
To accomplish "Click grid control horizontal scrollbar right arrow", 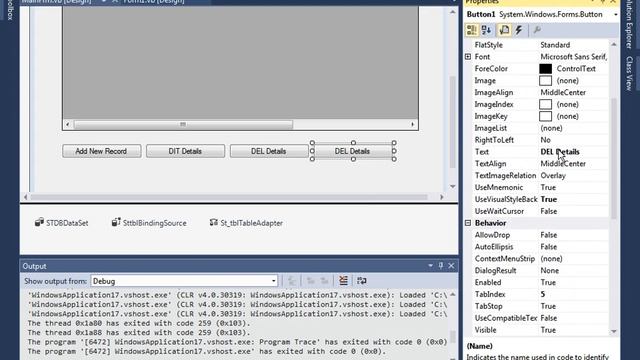I will (x=413, y=124).
